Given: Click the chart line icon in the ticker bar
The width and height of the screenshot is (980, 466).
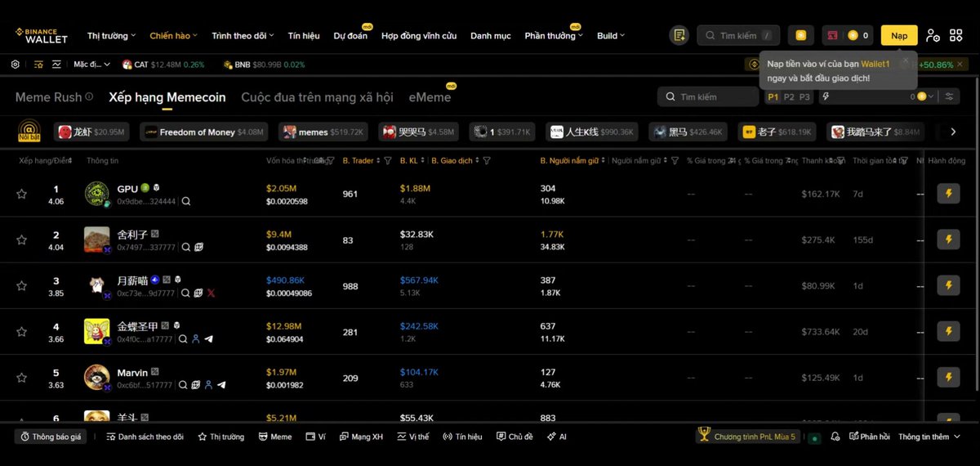Looking at the screenshot, I should 57,64.
